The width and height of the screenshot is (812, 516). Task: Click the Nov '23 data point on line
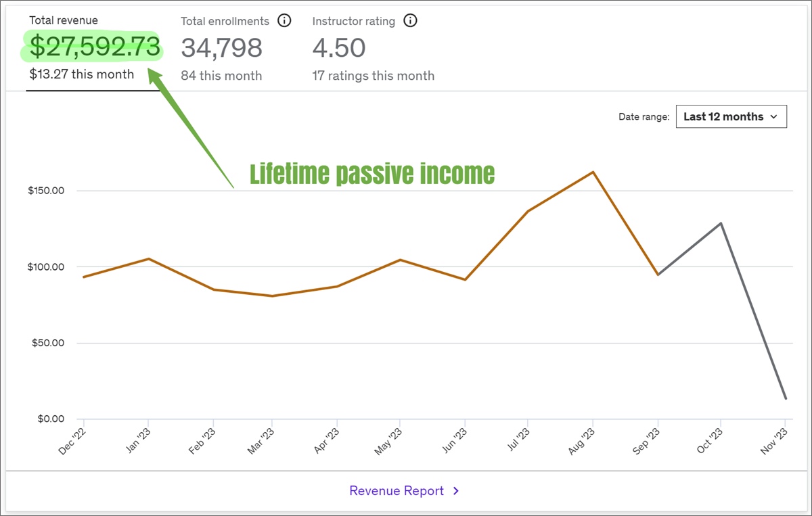[x=786, y=398]
